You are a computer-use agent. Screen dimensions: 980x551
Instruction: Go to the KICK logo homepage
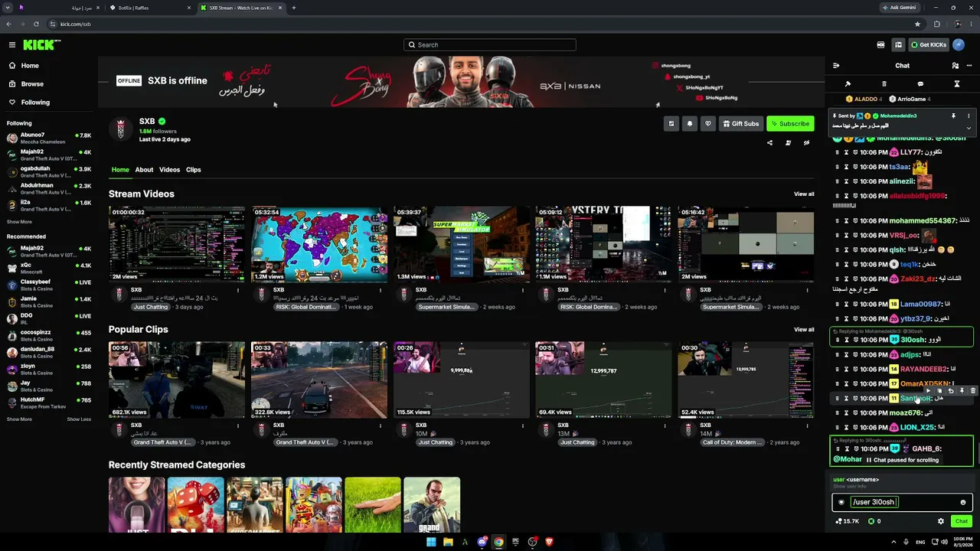point(39,45)
